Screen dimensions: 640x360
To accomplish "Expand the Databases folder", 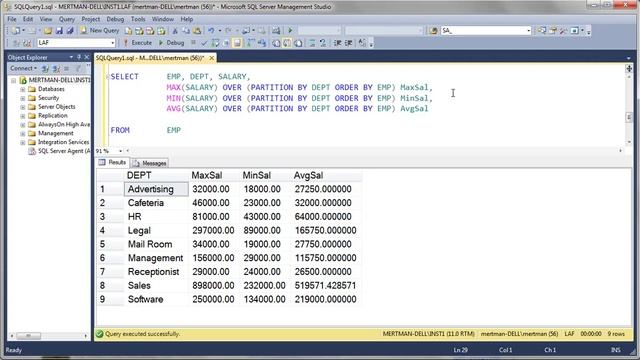I will click(x=23, y=89).
